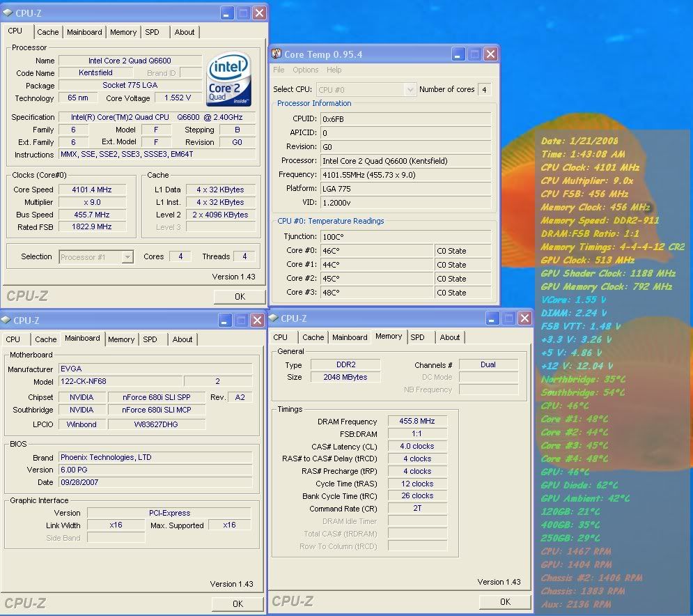Open the Help menu in Core Temp

click(334, 70)
